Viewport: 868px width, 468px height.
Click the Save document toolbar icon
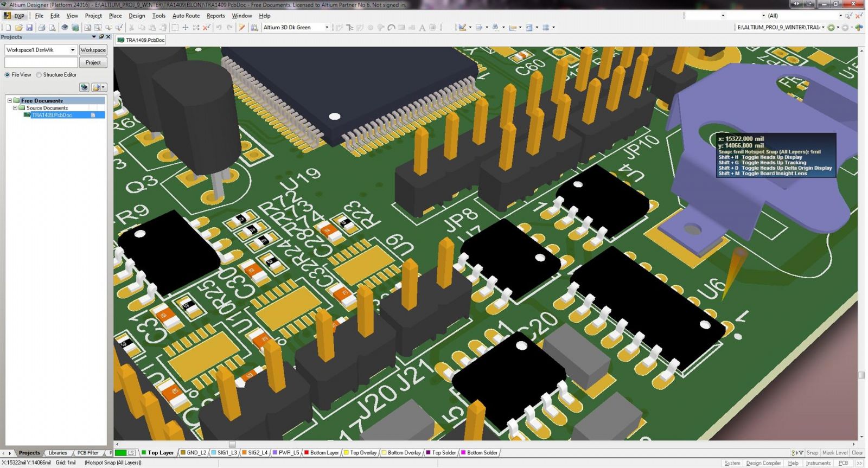tap(29, 28)
